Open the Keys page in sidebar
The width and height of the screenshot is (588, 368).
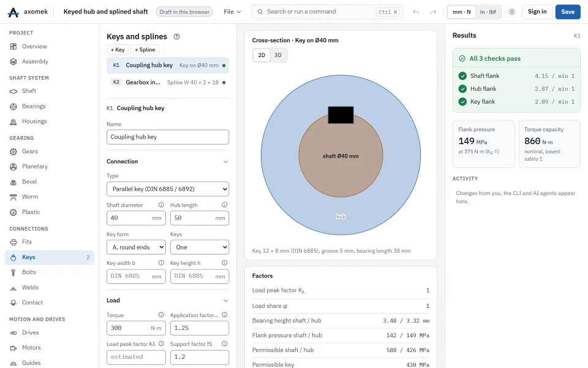coord(50,258)
